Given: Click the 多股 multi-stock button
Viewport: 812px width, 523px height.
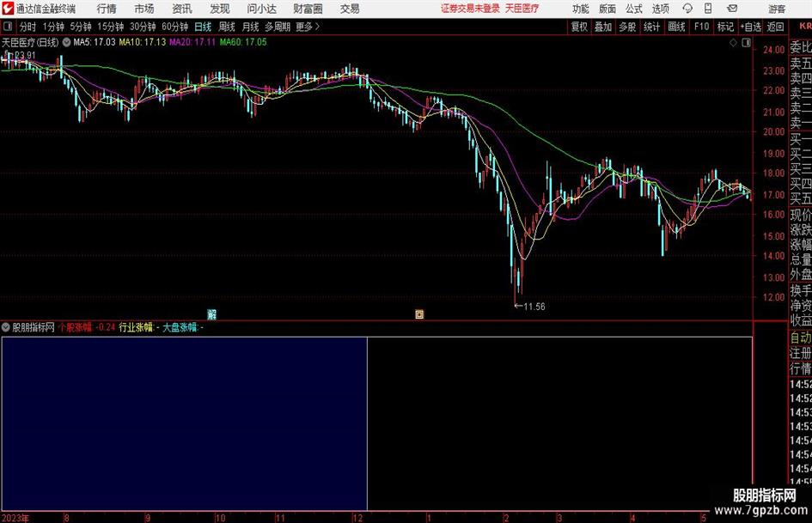Looking at the screenshot, I should pos(627,27).
